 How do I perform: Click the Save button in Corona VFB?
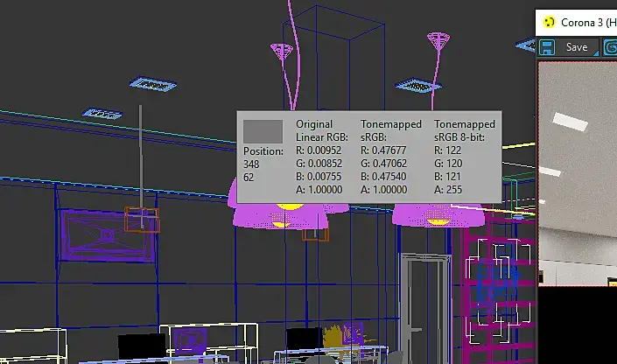pyautogui.click(x=577, y=47)
